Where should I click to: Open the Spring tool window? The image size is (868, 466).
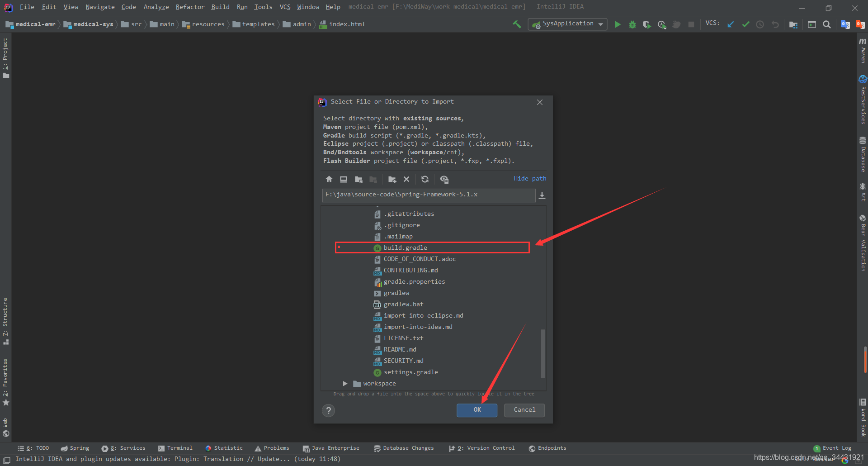pyautogui.click(x=75, y=448)
